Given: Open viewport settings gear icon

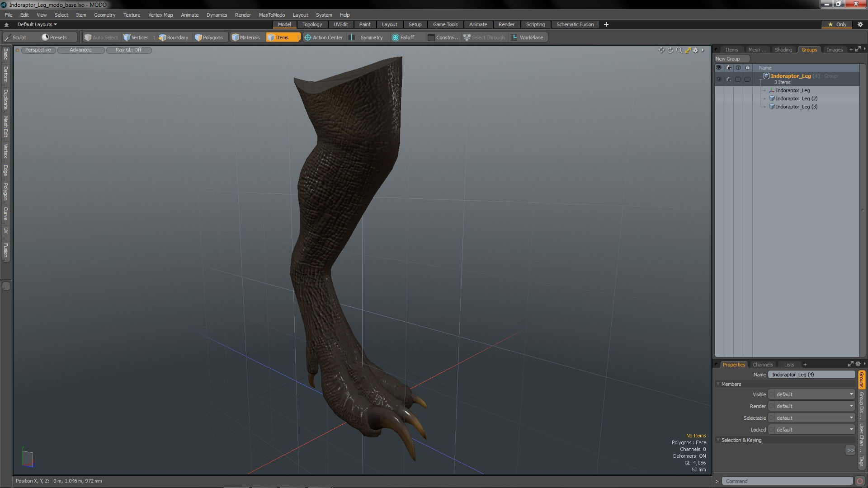Looking at the screenshot, I should point(696,50).
